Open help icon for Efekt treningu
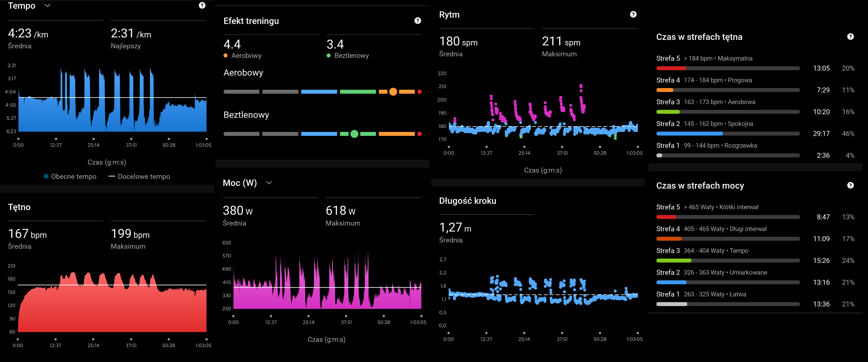Viewport: 868px width, 362px height. coord(418,21)
